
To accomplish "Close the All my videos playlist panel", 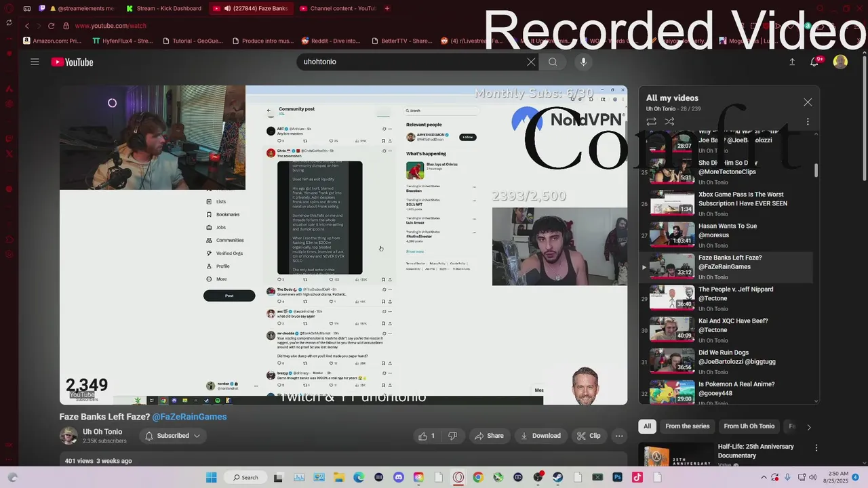I will [808, 102].
